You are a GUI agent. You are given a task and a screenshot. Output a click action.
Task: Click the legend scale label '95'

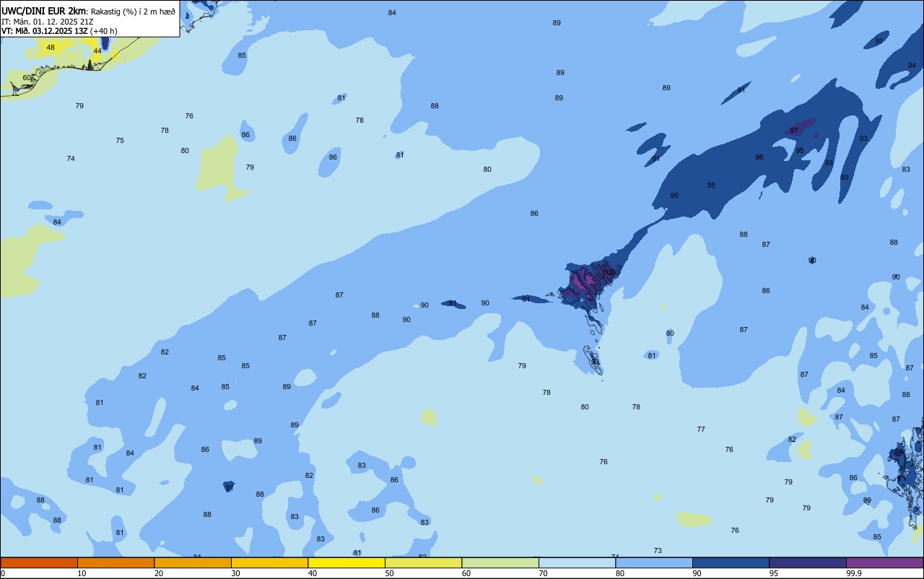pos(774,573)
